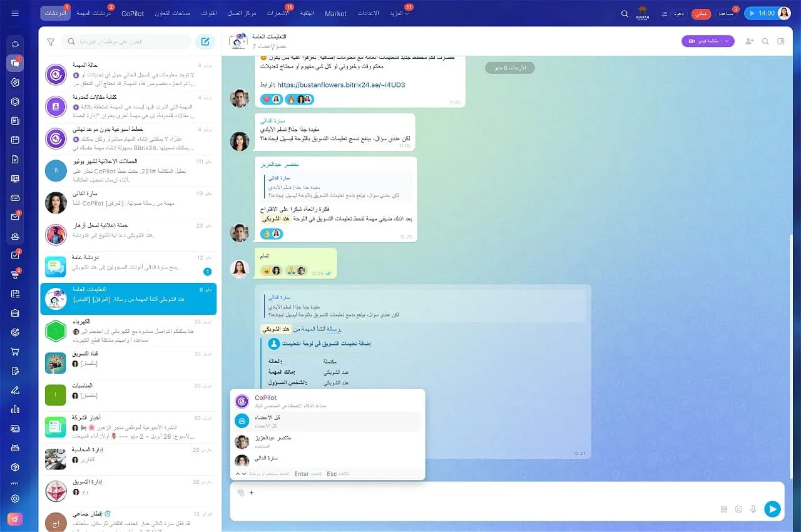The height and width of the screenshot is (532, 801).
Task: Click the chat search input field
Action: tap(126, 42)
